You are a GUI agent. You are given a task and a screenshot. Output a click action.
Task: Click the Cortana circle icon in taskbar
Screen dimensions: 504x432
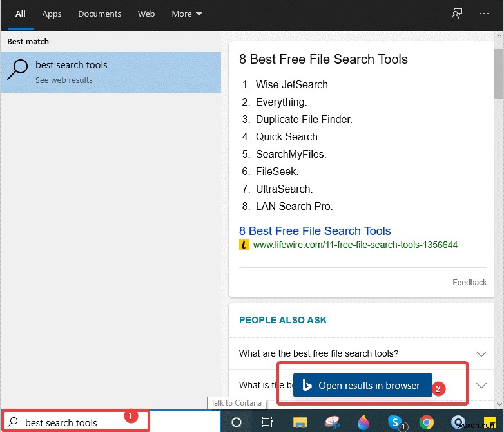[x=237, y=422]
